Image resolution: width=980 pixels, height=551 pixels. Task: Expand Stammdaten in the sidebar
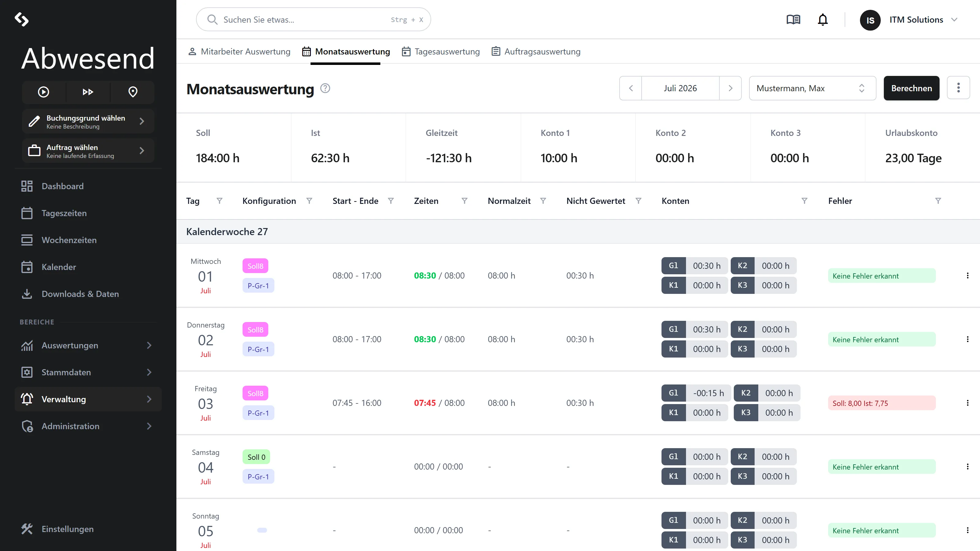click(88, 372)
